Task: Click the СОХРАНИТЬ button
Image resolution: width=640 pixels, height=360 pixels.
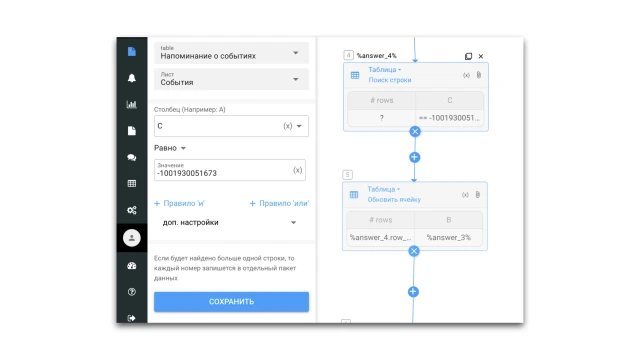Action: pos(231,302)
